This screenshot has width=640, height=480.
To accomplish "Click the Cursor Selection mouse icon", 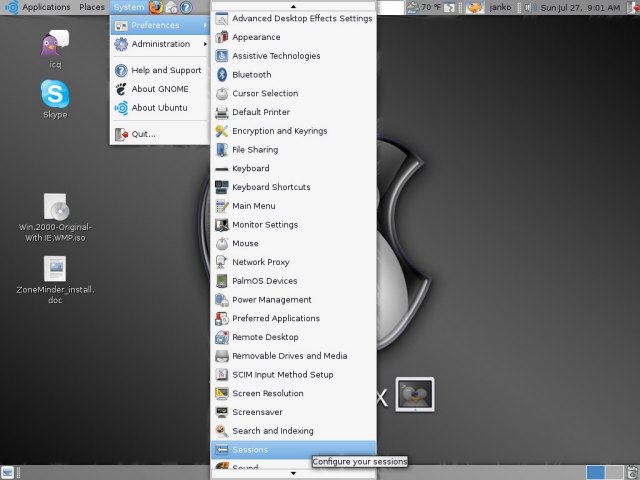I will (222, 93).
